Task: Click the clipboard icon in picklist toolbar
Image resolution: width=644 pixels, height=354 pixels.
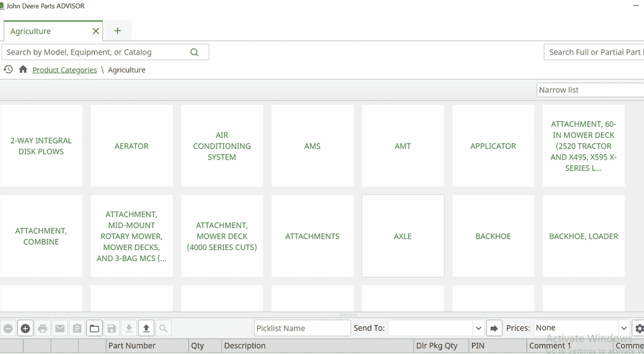Action: [x=77, y=328]
